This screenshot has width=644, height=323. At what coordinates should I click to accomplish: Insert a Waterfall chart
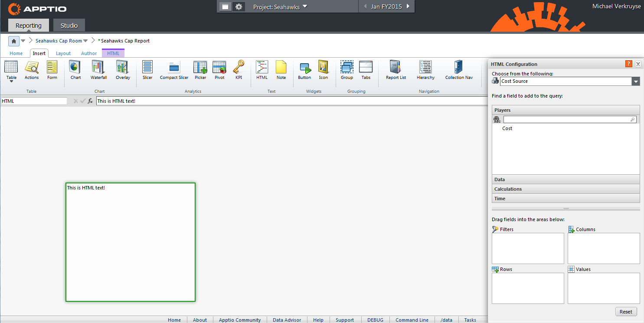coord(98,70)
